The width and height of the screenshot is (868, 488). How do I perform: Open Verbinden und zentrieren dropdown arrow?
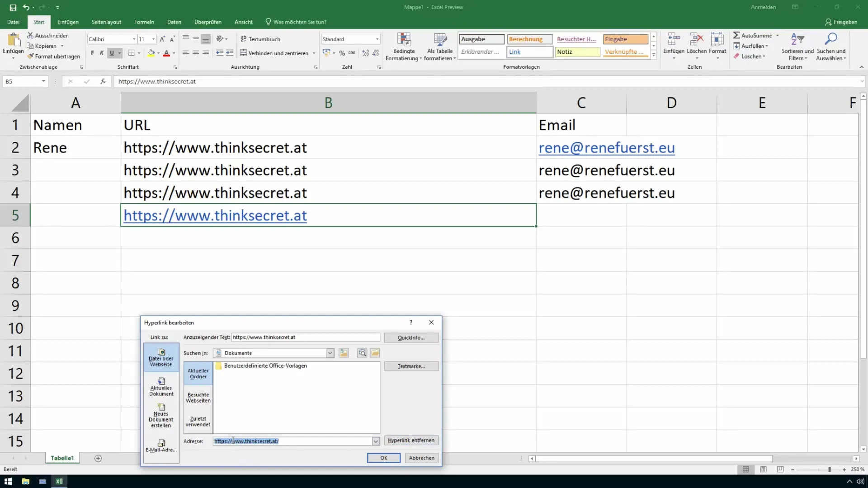coord(314,53)
